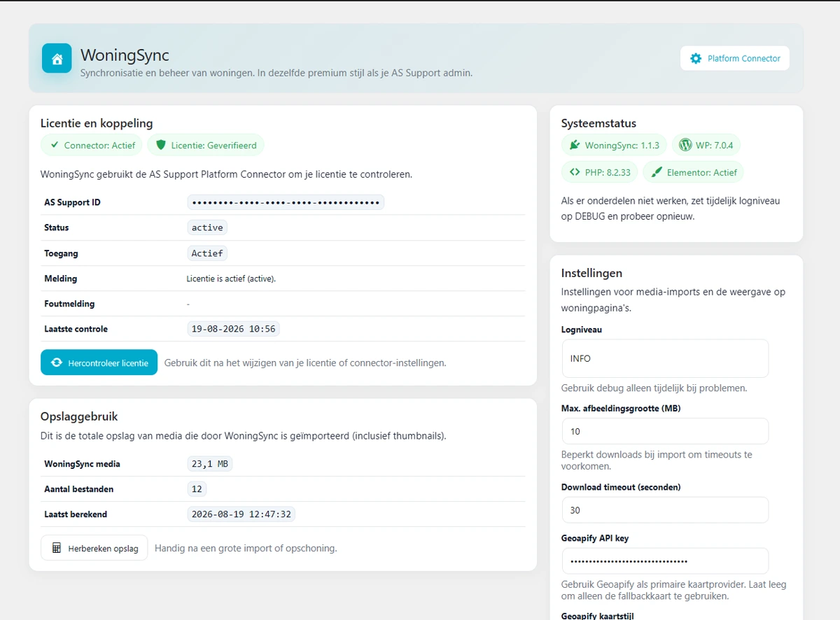
Task: Open the Logniveau dropdown showing INFO
Action: 665,358
